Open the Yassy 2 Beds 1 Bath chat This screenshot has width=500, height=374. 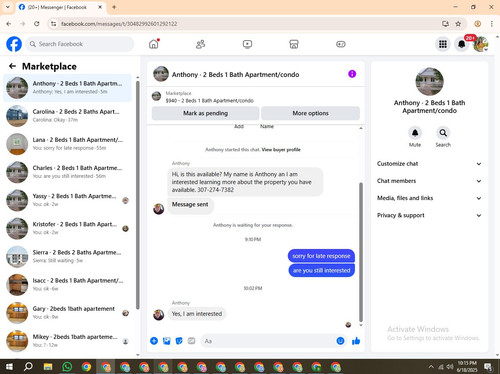[68, 200]
